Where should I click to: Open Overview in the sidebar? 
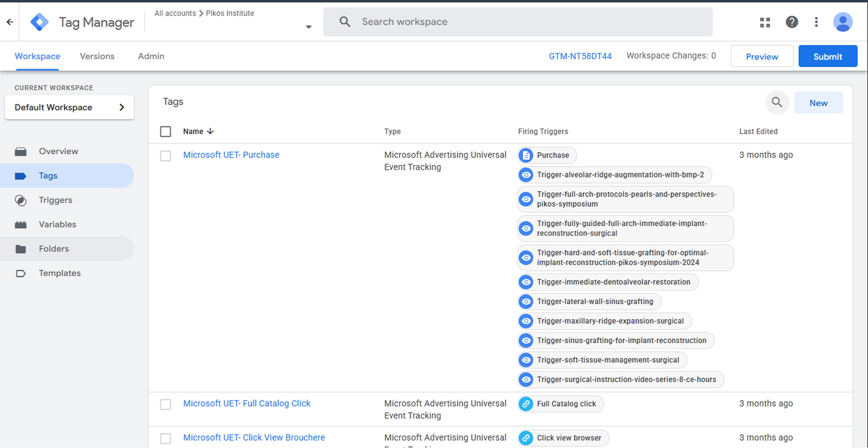click(x=67, y=151)
